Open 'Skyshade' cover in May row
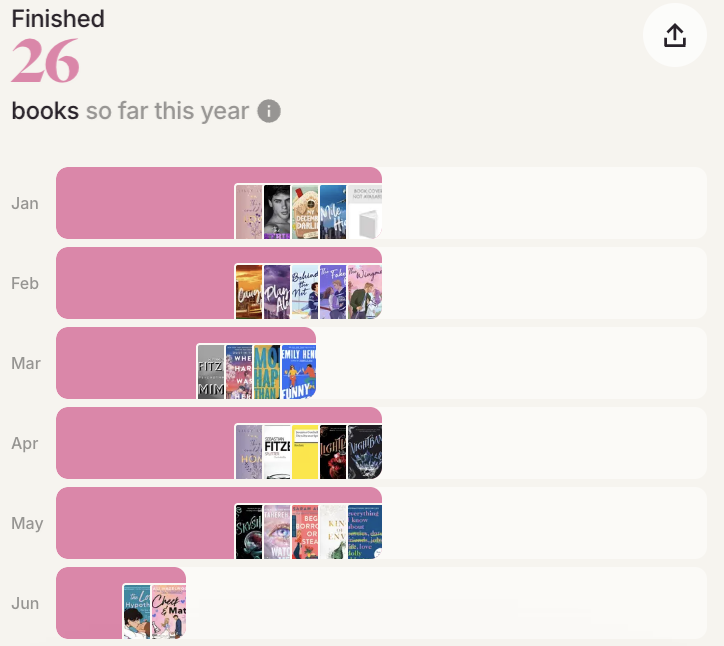Image resolution: width=724 pixels, height=646 pixels. (x=249, y=531)
